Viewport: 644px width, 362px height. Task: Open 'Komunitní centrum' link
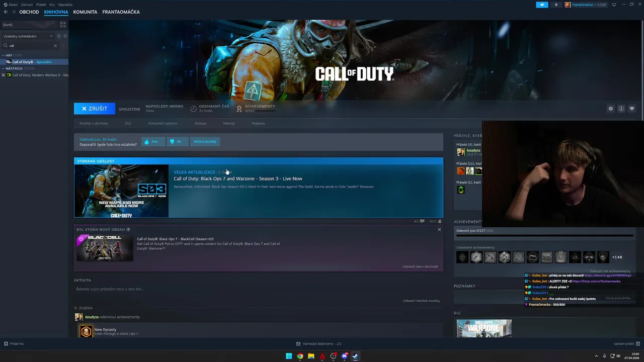pyautogui.click(x=163, y=123)
